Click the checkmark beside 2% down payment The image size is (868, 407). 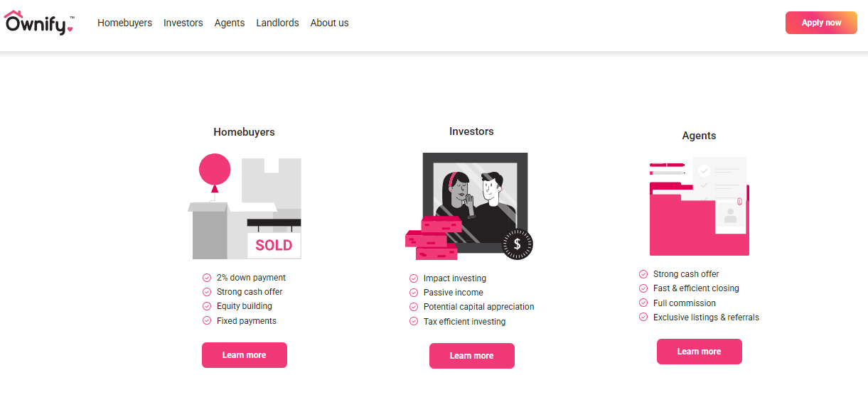[x=207, y=278]
